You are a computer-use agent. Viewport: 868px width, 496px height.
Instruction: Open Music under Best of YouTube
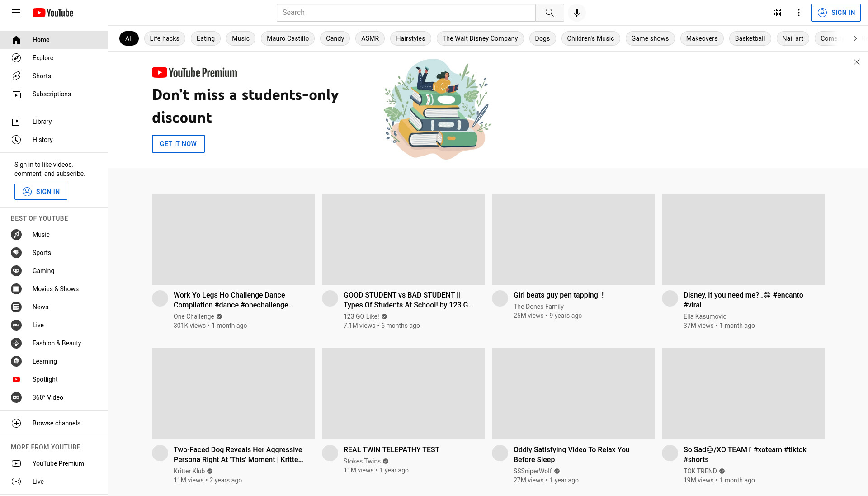pos(54,235)
